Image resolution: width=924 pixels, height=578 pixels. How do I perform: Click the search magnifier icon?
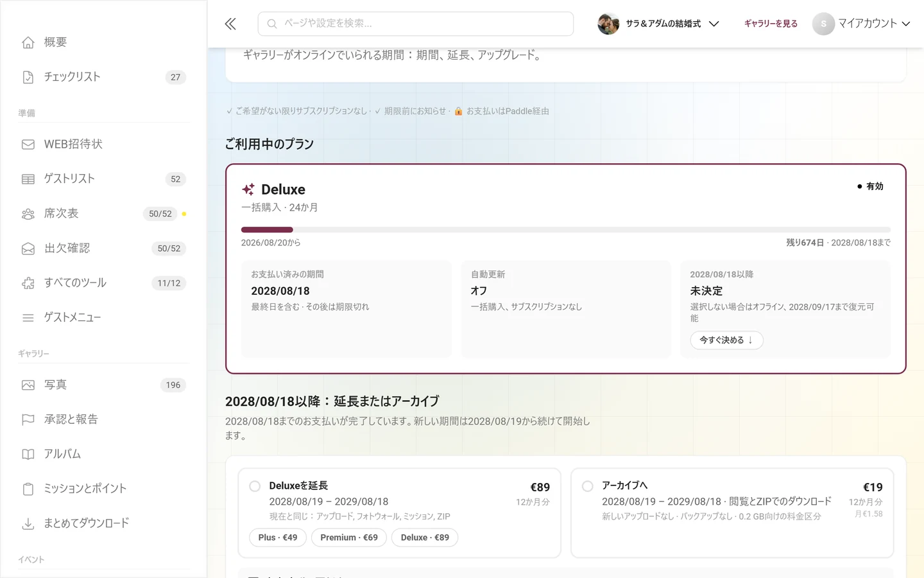(272, 24)
